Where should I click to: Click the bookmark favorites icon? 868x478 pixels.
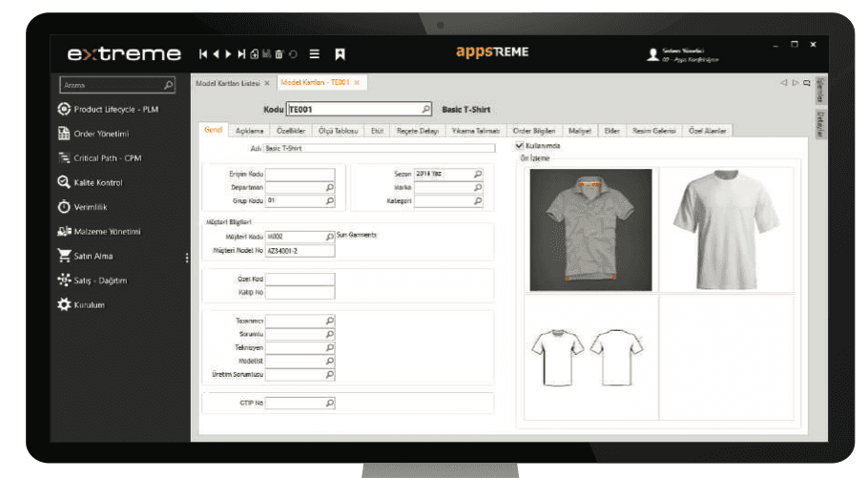click(340, 53)
